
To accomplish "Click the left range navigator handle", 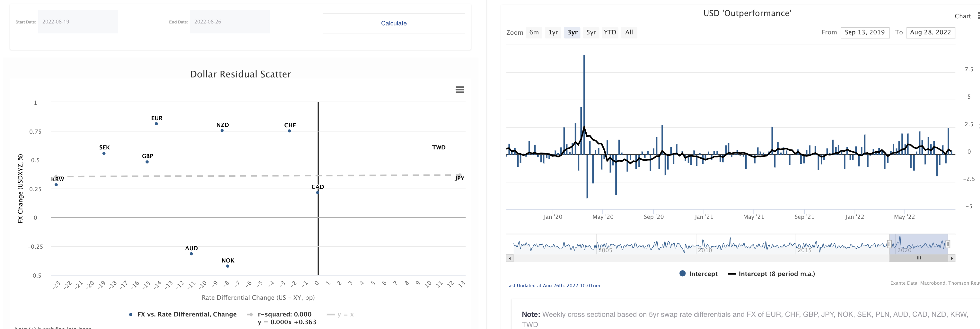I will point(889,244).
